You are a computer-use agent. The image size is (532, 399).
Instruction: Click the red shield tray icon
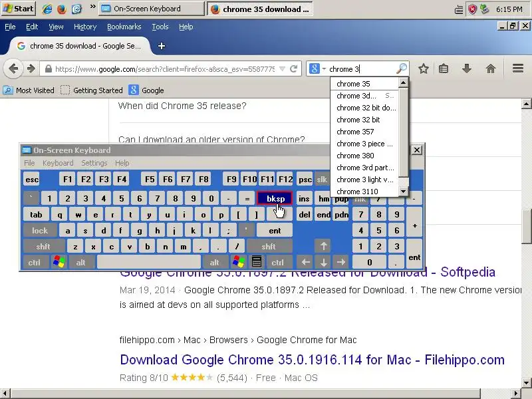472,9
